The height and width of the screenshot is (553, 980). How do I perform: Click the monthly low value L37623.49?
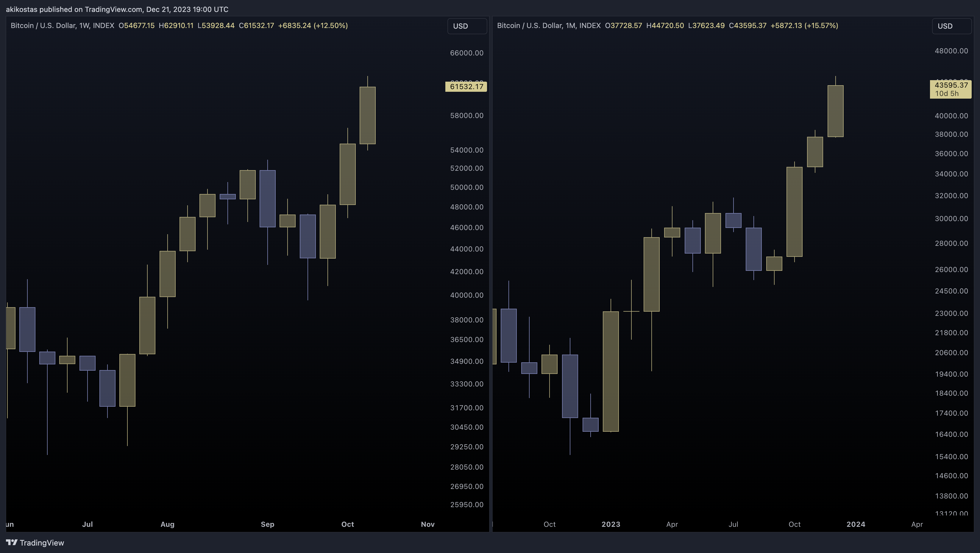click(x=706, y=26)
